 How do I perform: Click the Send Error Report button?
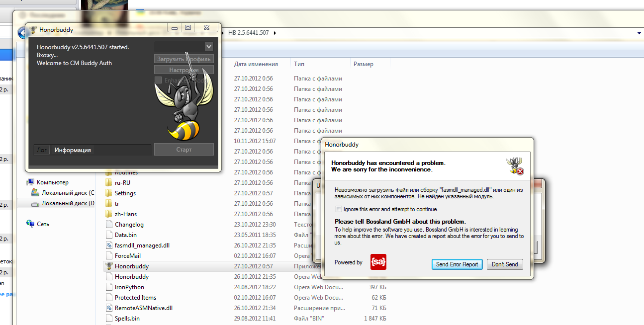click(x=457, y=264)
